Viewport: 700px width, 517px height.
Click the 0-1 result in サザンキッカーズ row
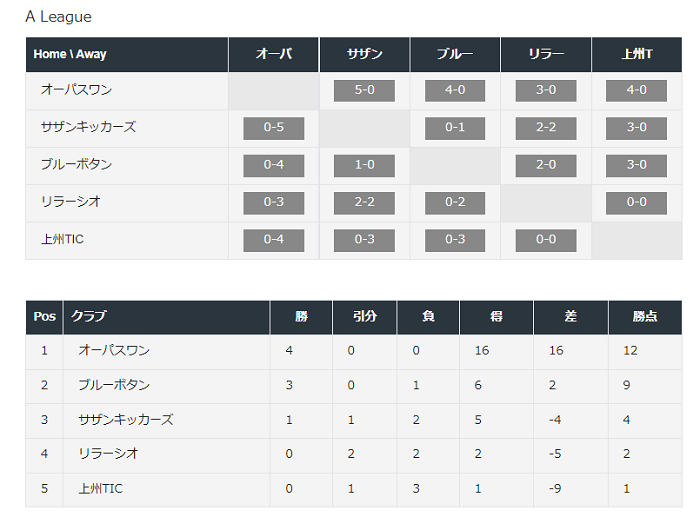455,128
